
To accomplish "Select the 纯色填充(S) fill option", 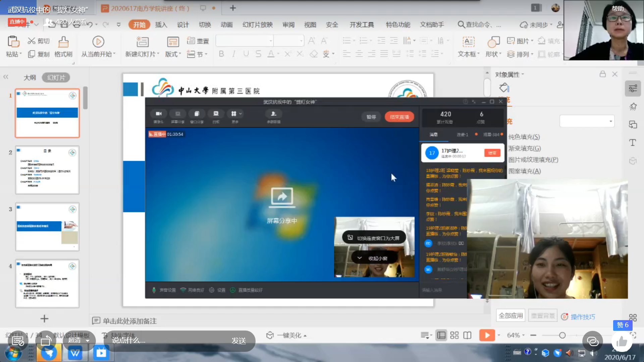I will coord(524,137).
